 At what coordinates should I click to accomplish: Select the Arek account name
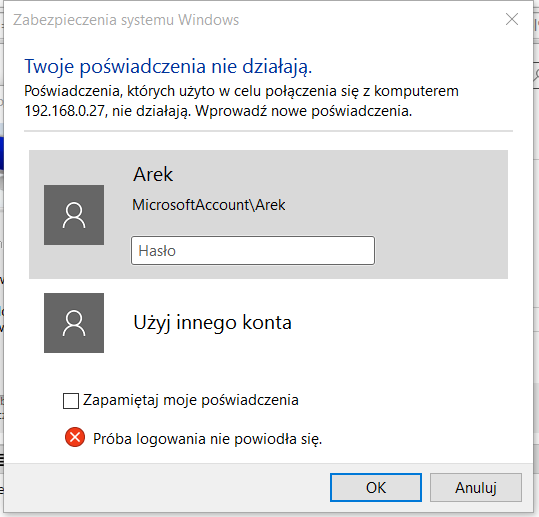click(153, 174)
